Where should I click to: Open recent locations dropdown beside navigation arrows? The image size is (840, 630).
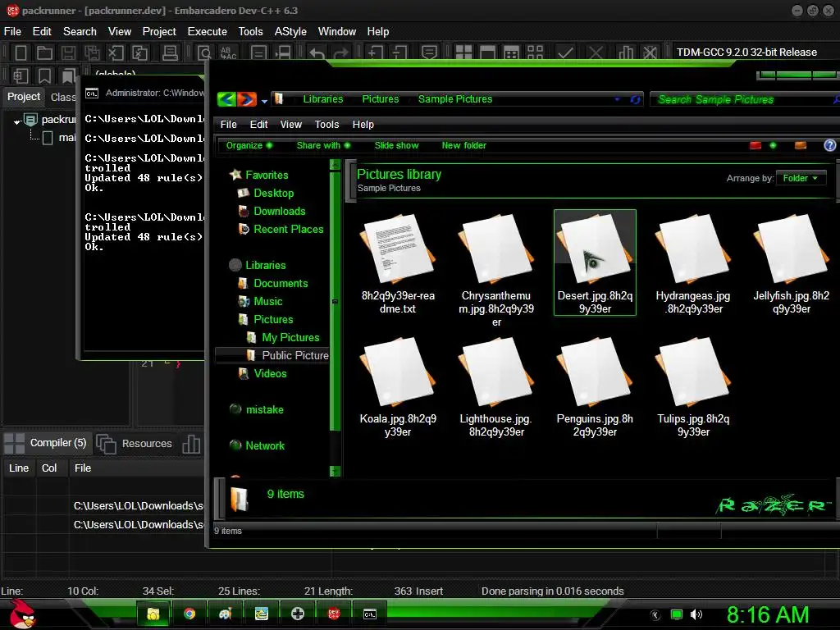click(264, 101)
